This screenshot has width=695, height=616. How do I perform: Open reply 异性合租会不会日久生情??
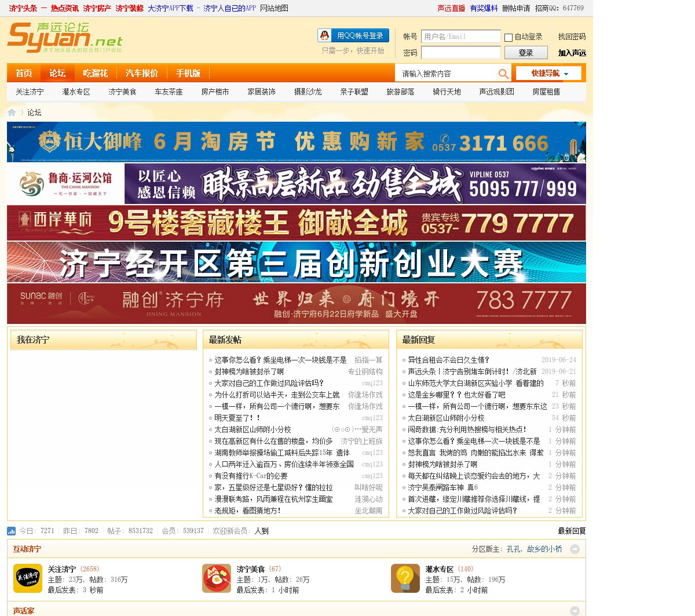click(448, 360)
